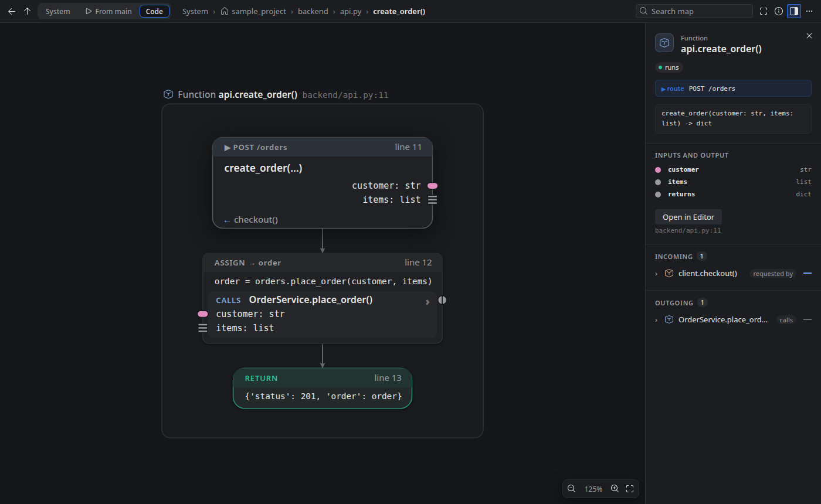Navigate up with the up arrow icon

point(27,11)
